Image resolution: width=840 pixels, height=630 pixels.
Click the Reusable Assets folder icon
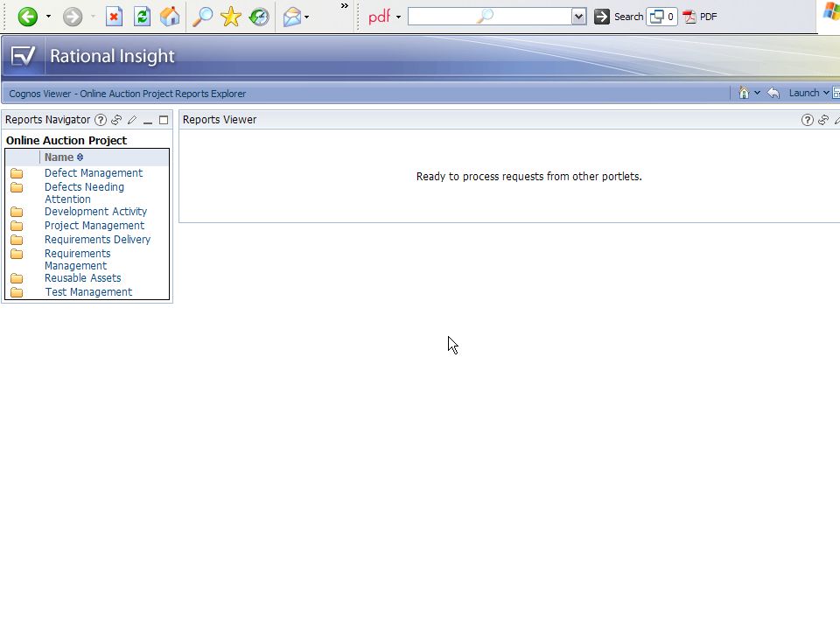click(x=17, y=278)
